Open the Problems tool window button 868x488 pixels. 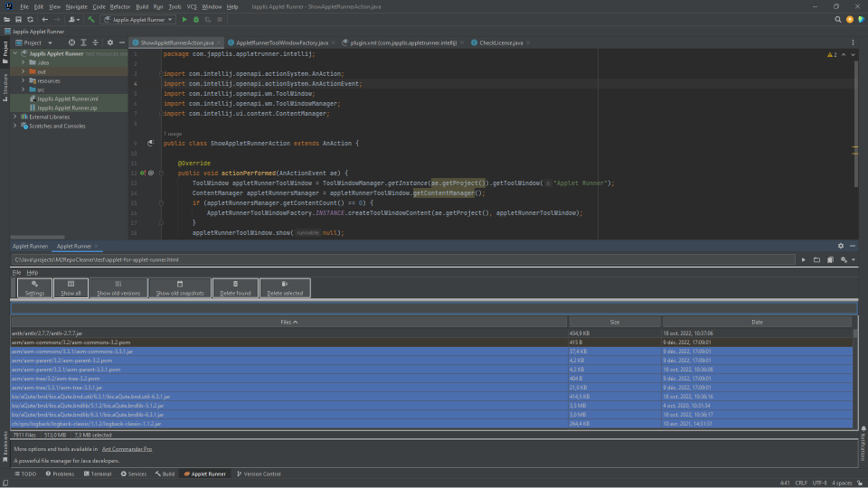tap(60, 474)
